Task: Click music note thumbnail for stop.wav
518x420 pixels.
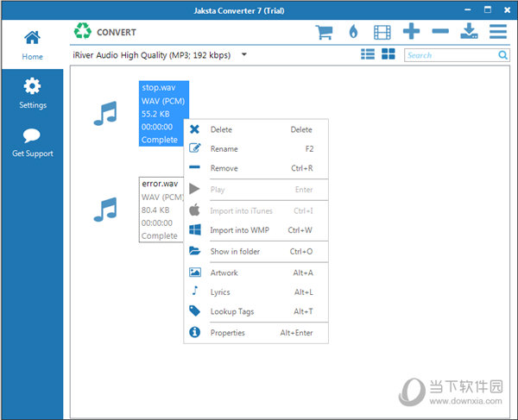Action: point(105,113)
